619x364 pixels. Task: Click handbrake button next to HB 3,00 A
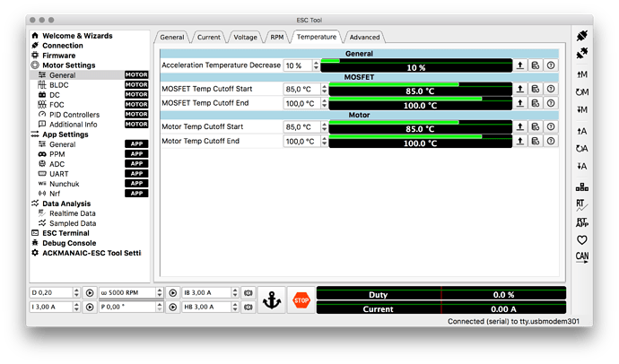point(248,308)
